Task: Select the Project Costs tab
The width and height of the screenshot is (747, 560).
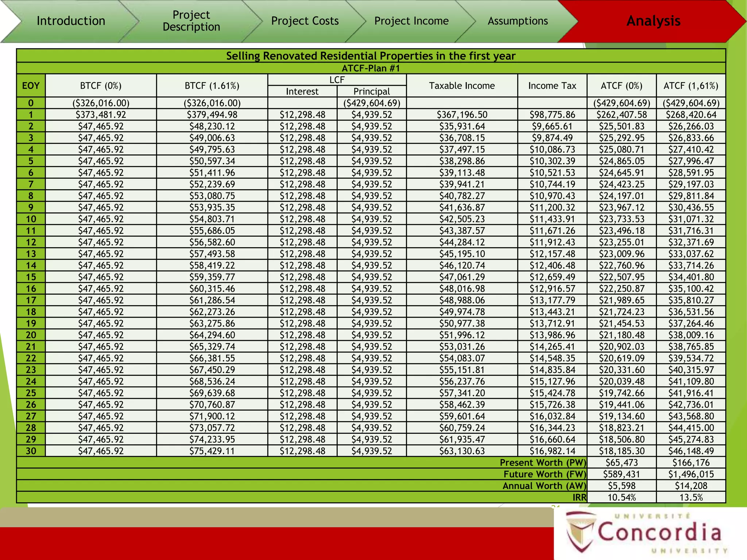Action: (x=305, y=21)
